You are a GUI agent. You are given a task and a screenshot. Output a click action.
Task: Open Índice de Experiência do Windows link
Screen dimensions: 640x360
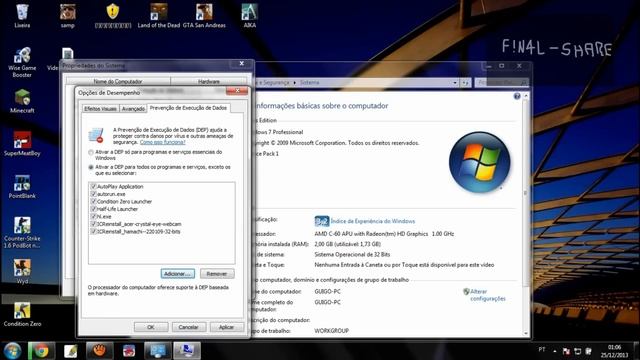[x=373, y=221]
